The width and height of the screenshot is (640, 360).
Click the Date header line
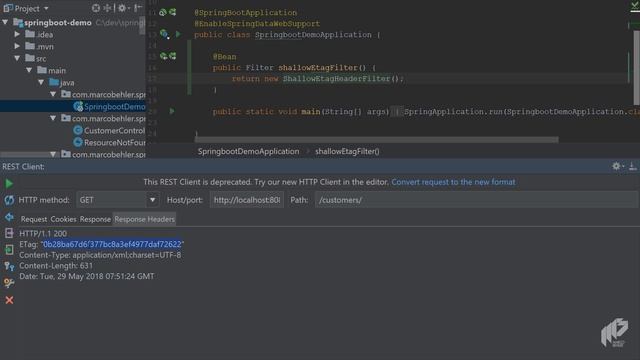coord(87,276)
